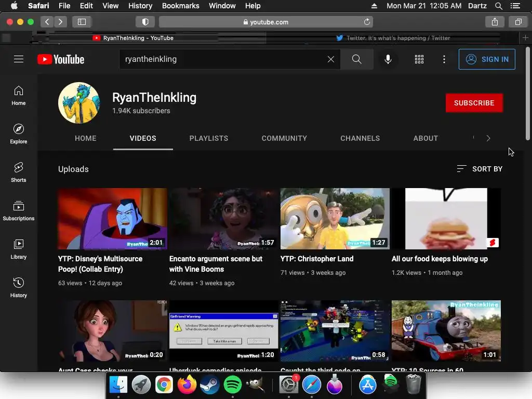Image resolution: width=532 pixels, height=399 pixels.
Task: Open Safari's privacy shield report
Action: [x=145, y=22]
